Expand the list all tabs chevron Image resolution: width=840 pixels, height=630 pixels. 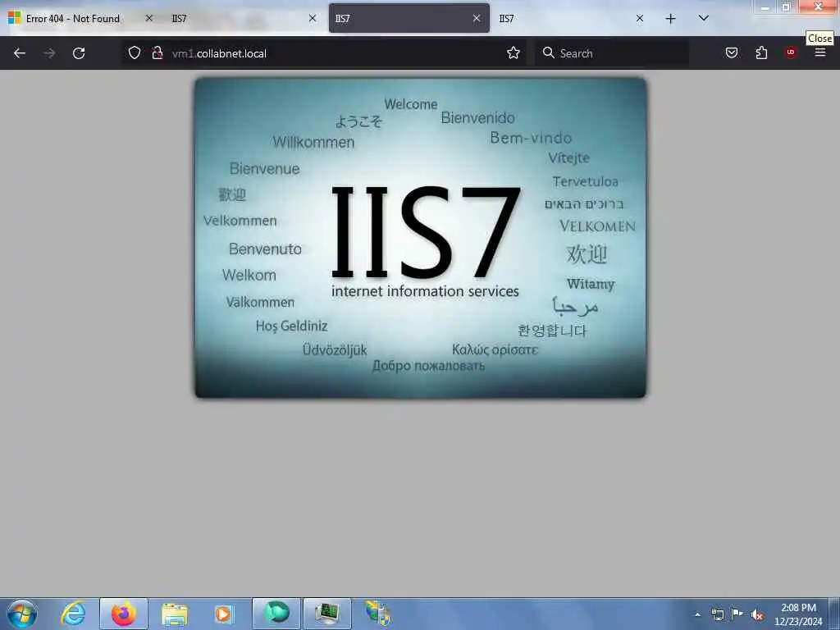pos(704,18)
